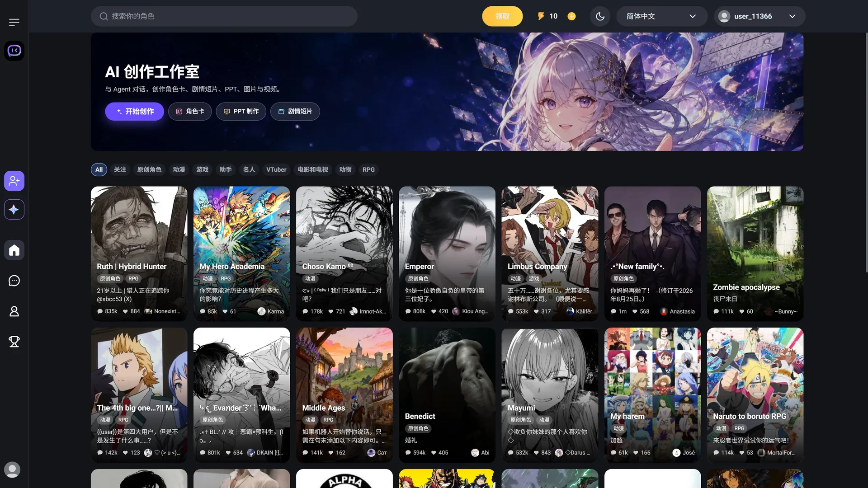Select the All category tab
The image size is (868, 488).
pos(99,169)
